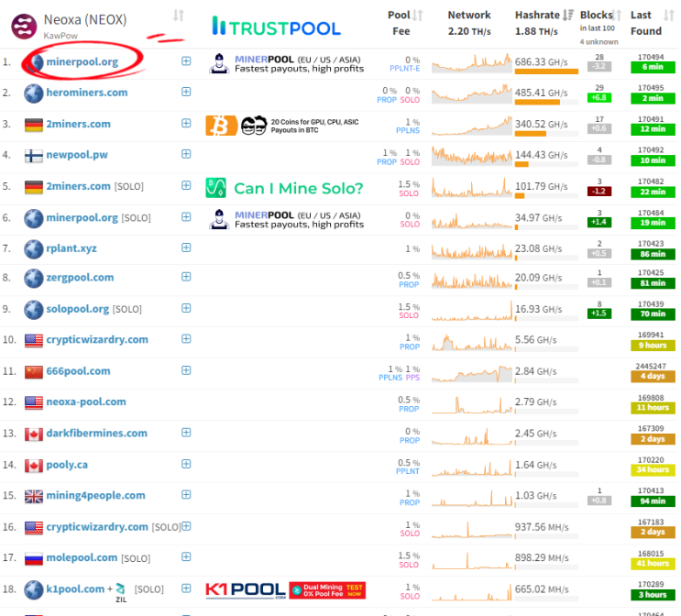Open crypticwizardry.com PROP pool link
The image size is (681, 616).
pyautogui.click(x=97, y=339)
